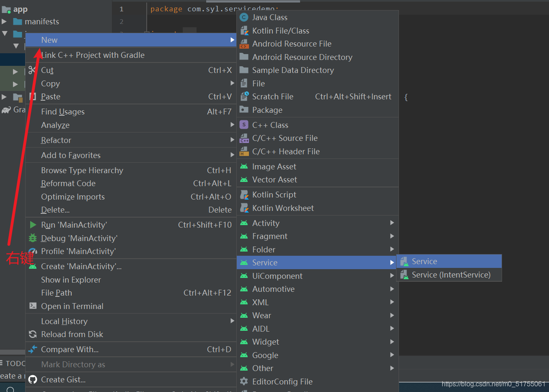549x392 pixels.
Task: Click the green Run 'MainActivity' icon
Action: point(33,225)
